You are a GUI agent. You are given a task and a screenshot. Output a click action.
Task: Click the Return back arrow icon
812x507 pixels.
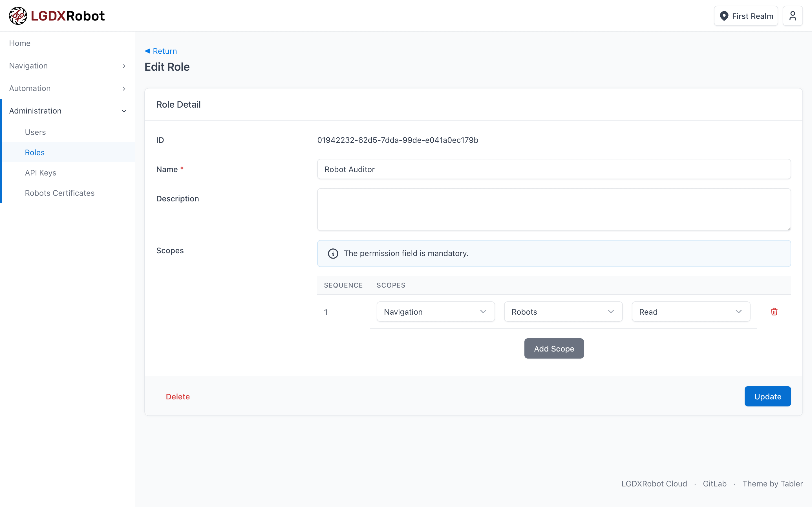click(x=147, y=51)
